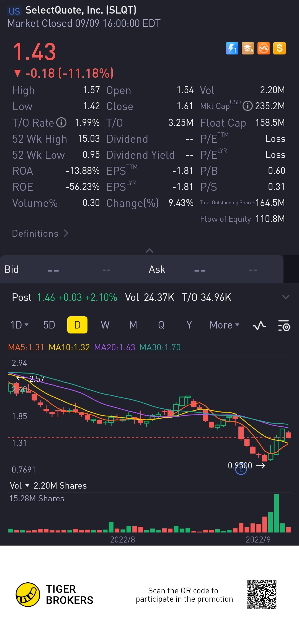Screen dimensions: 299x644
Task: Expand the Post market row chevron
Action: 285,297
